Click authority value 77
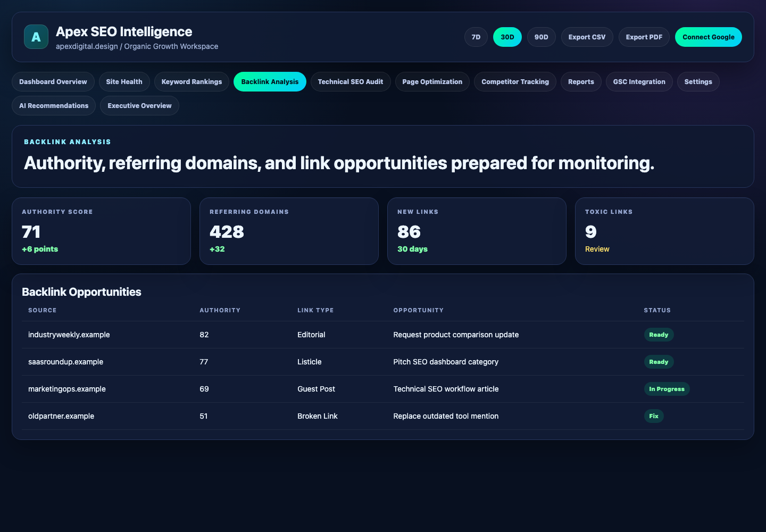This screenshot has height=532, width=766. (204, 362)
